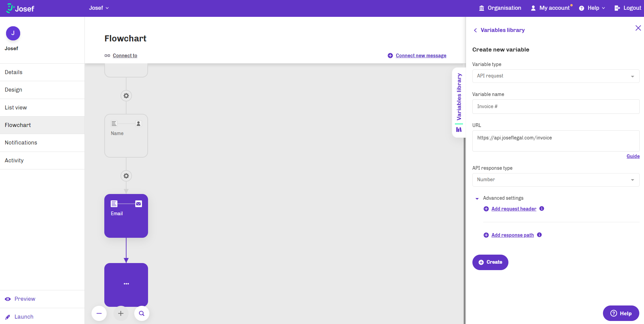Screen dimensions: 644x324
Task: Select the Flowchart sidebar item
Action: (x=42, y=125)
